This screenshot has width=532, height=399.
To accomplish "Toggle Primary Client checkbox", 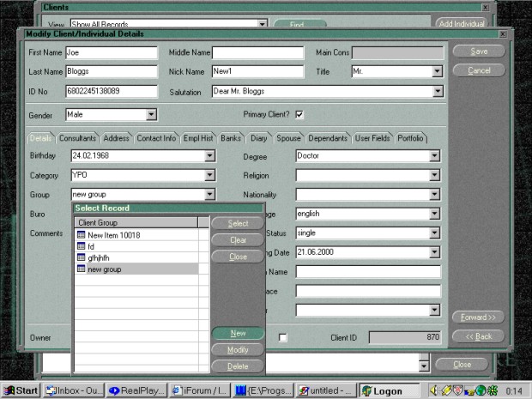I will pos(299,115).
